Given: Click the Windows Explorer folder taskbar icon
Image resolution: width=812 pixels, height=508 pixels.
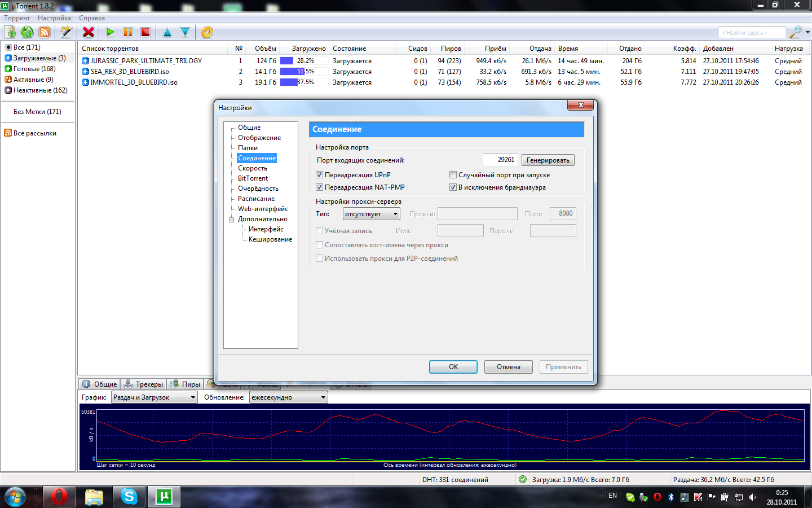Looking at the screenshot, I should pyautogui.click(x=94, y=497).
